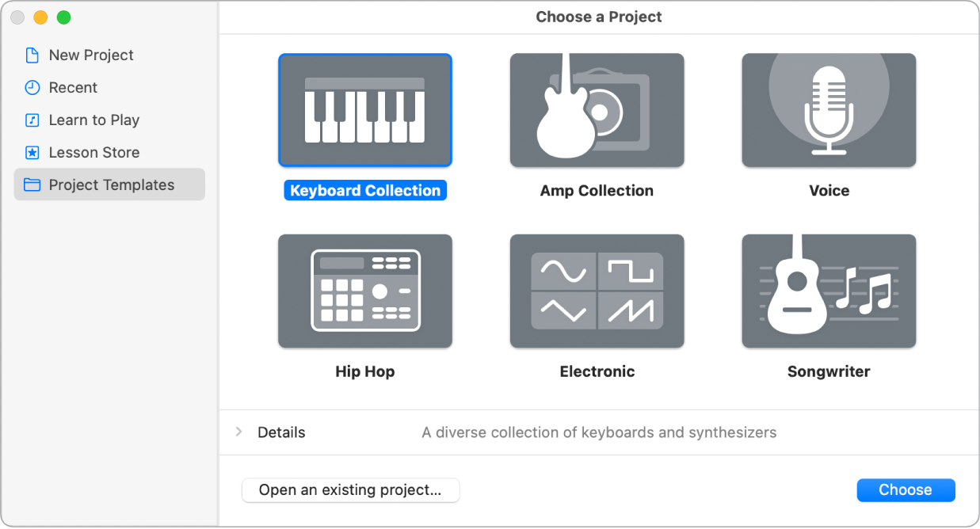Click the Choose button
The image size is (980, 529).
(x=906, y=489)
